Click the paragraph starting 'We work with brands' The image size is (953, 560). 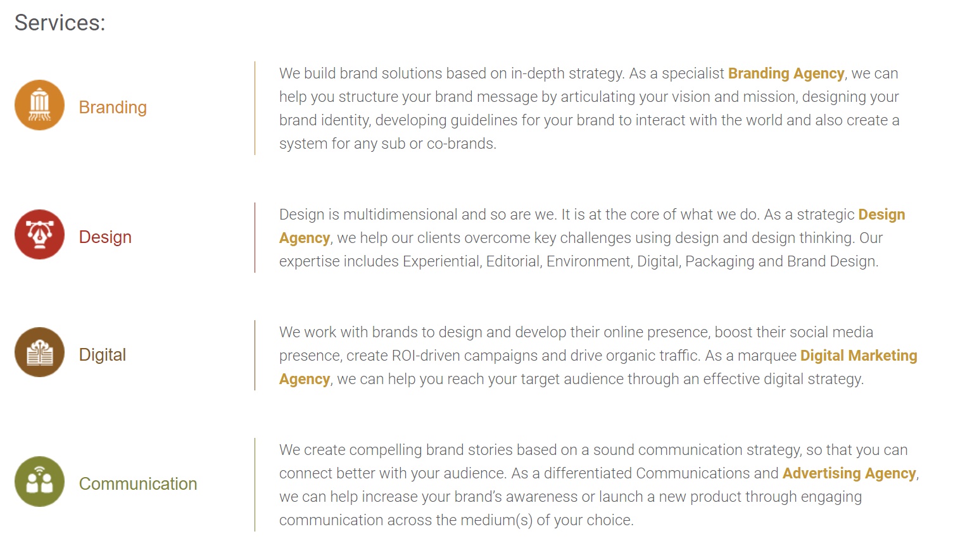598,356
